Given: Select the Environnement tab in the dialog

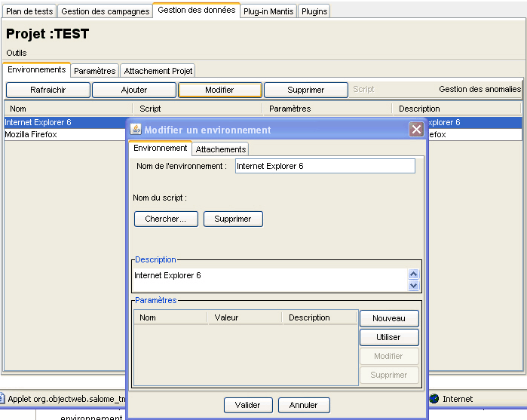Looking at the screenshot, I should [161, 148].
